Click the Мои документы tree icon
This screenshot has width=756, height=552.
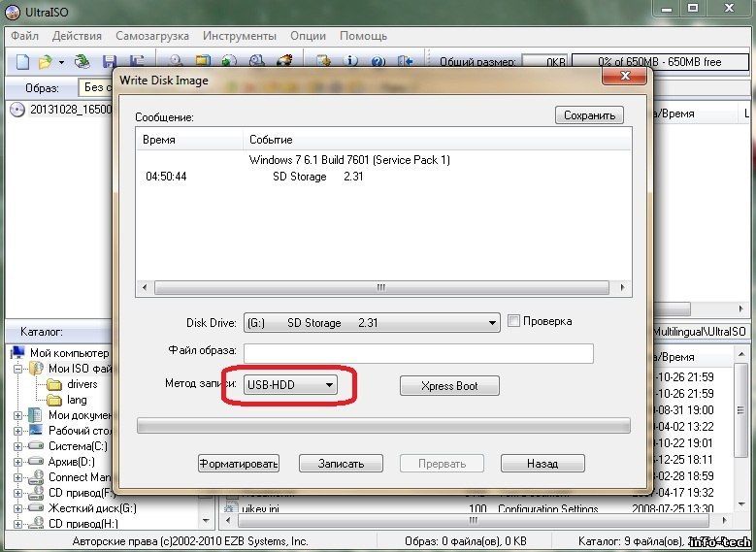[35, 415]
